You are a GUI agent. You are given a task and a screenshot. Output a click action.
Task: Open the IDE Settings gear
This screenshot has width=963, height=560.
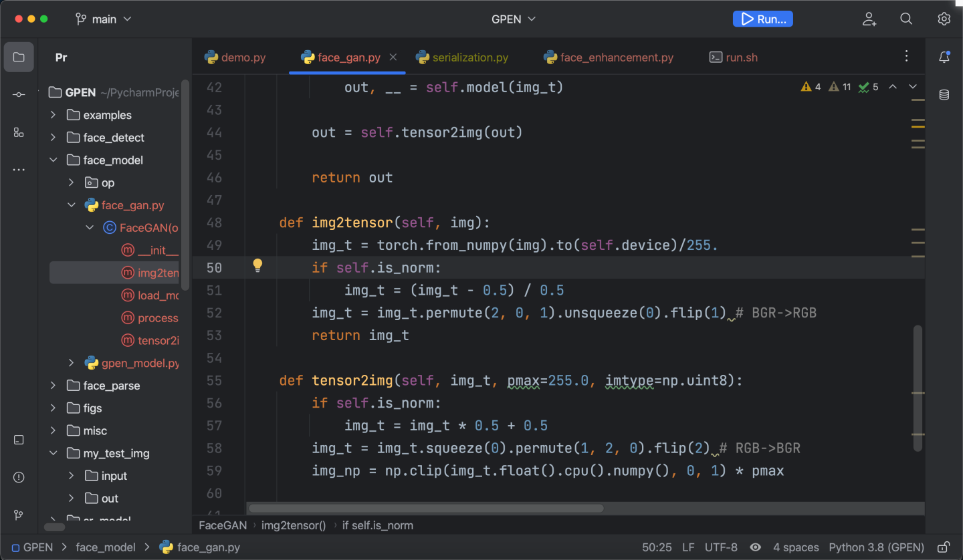(944, 19)
